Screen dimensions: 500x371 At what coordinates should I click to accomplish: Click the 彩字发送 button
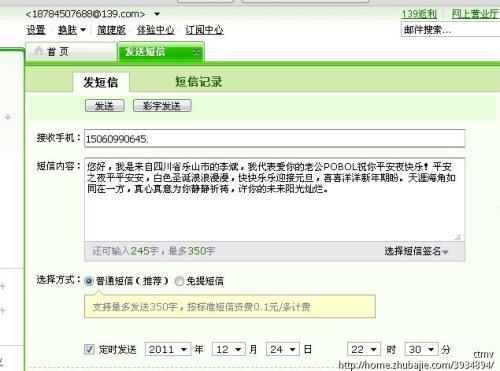click(162, 106)
